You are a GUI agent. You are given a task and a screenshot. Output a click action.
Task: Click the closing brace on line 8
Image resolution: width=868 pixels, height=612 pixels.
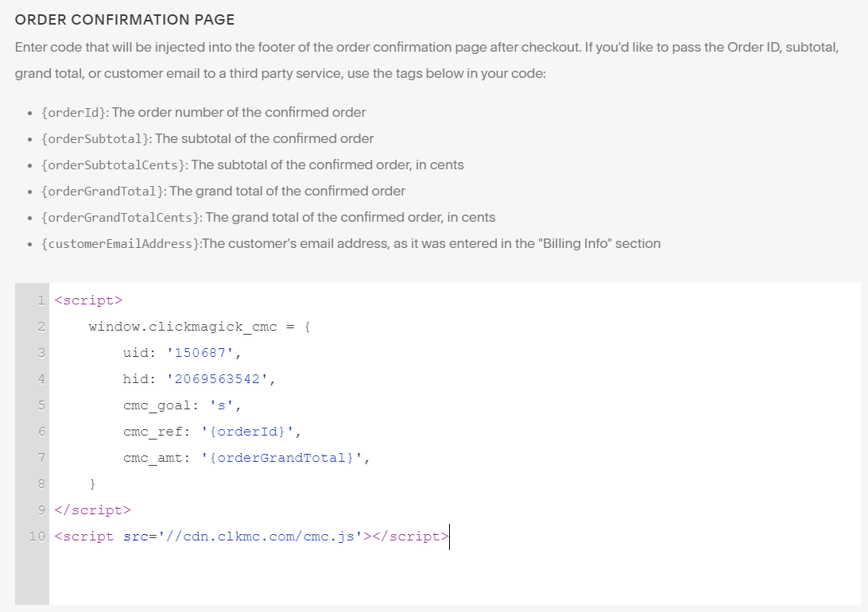click(93, 484)
